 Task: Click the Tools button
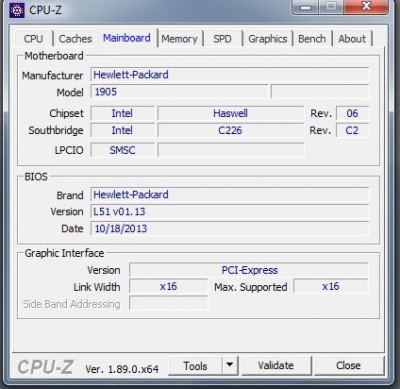pos(195,366)
